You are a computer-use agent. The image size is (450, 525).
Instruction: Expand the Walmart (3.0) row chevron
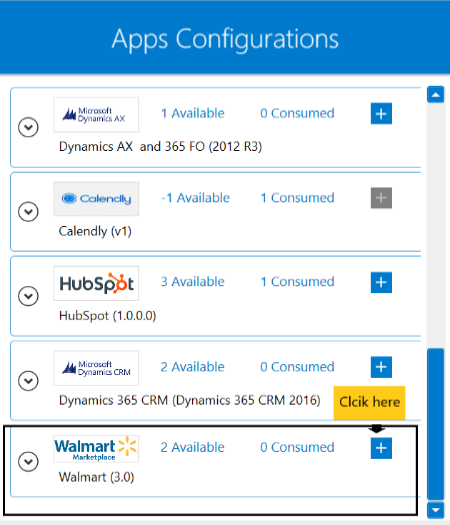[28, 462]
